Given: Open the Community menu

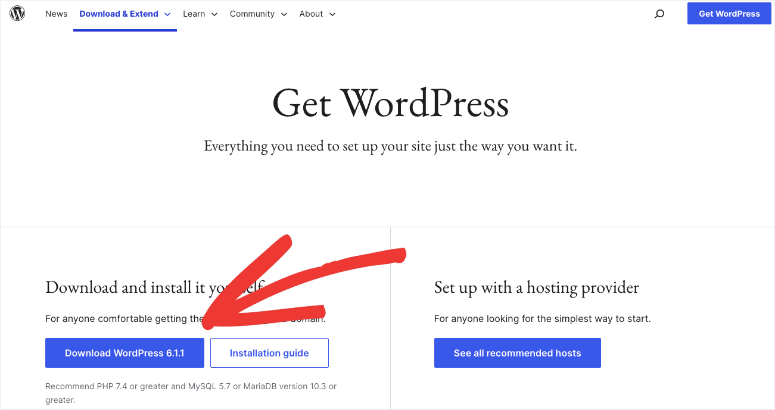Looking at the screenshot, I should click(252, 14).
